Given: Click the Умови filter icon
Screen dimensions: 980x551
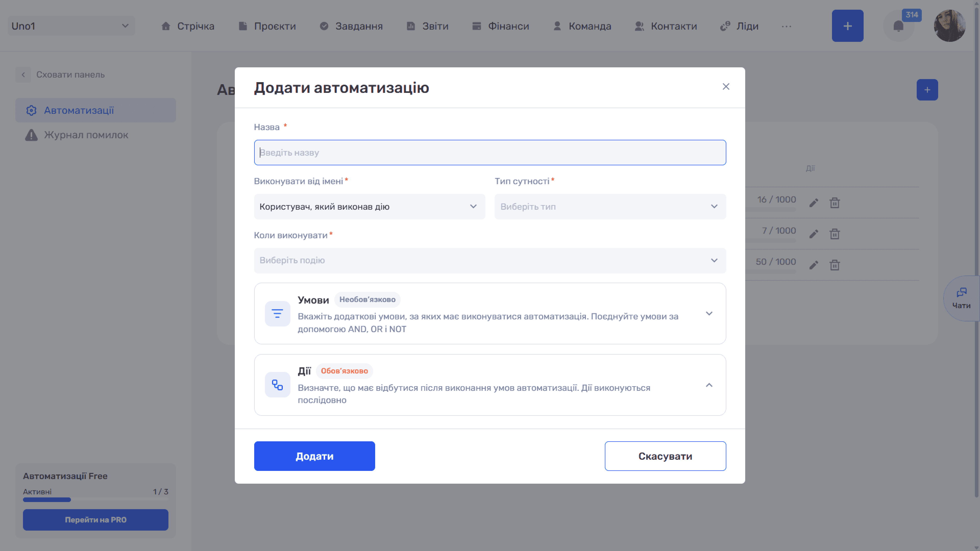Looking at the screenshot, I should point(277,313).
